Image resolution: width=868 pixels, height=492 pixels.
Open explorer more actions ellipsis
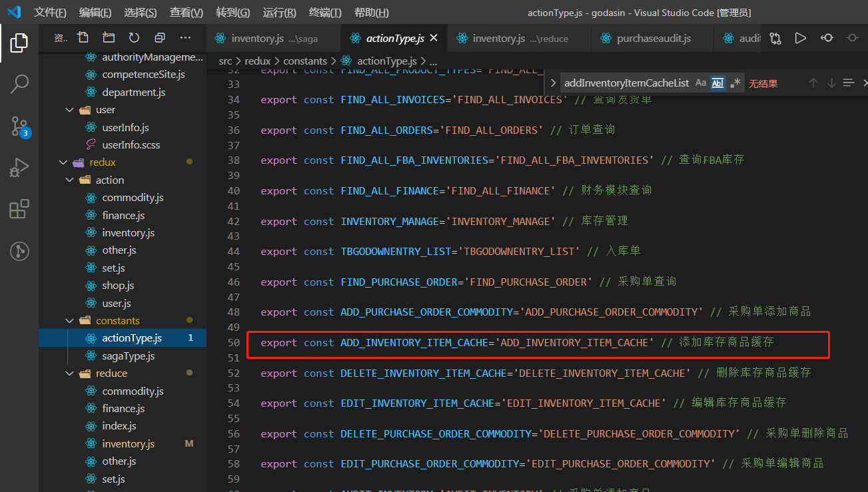click(x=185, y=38)
